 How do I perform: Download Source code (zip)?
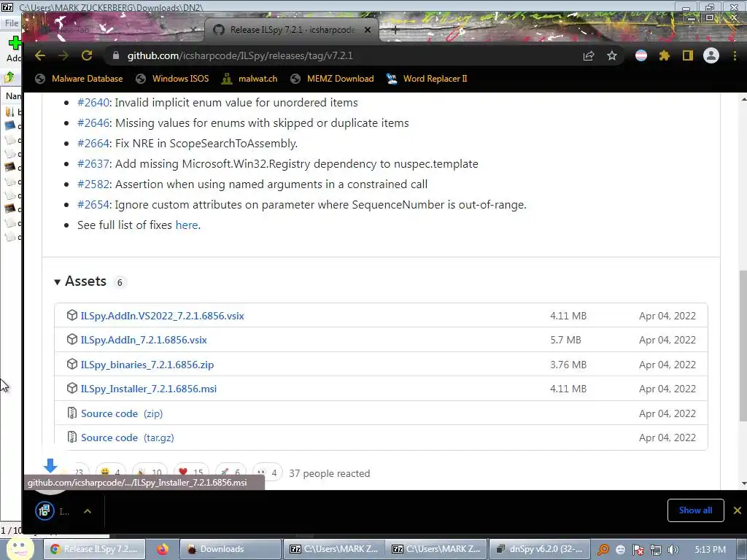[122, 413]
